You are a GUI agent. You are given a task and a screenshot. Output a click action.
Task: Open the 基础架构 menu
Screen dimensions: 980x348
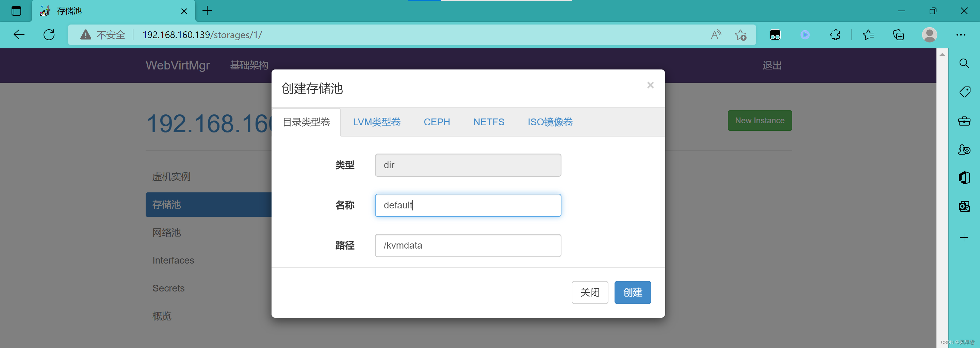tap(249, 65)
